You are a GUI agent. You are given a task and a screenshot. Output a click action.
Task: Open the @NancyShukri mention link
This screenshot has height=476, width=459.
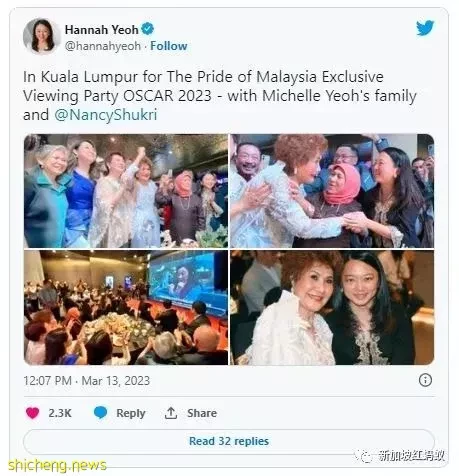coord(105,115)
